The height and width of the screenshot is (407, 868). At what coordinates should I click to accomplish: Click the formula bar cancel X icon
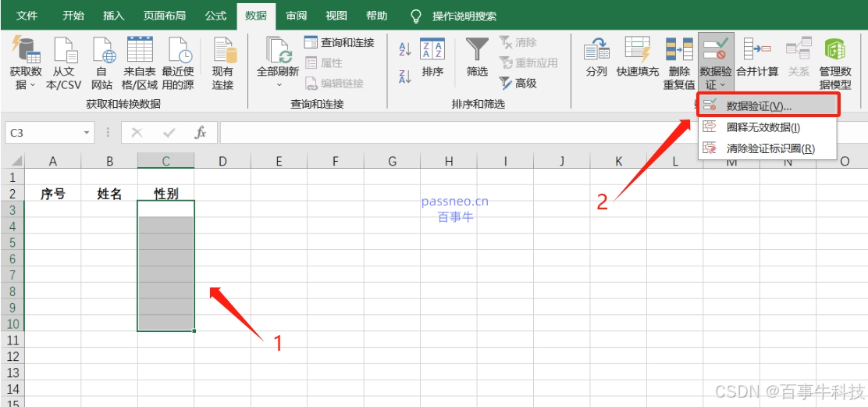[x=137, y=133]
